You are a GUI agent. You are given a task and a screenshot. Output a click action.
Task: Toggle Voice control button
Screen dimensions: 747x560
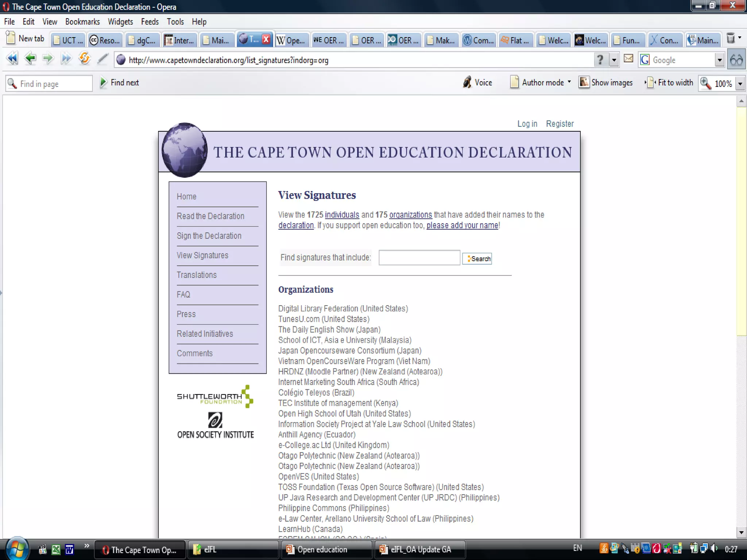point(477,83)
